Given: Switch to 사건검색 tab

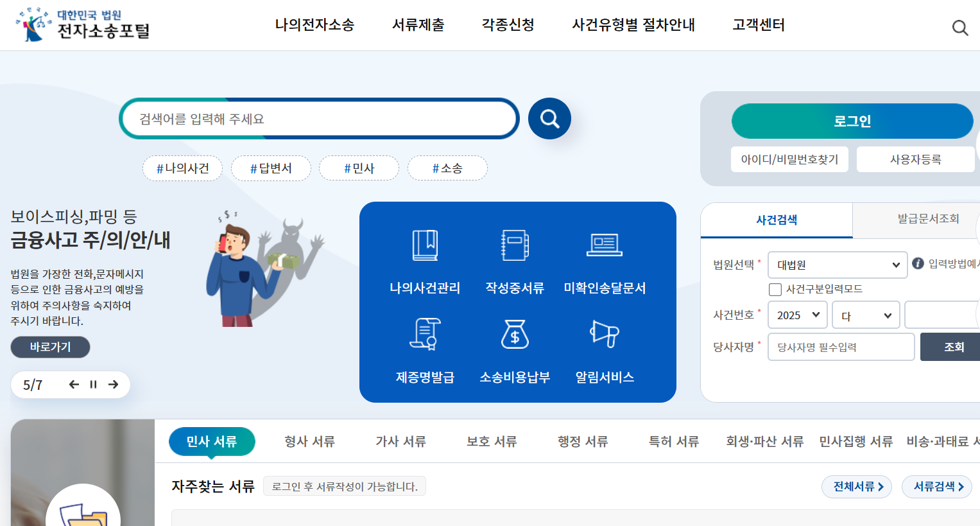Looking at the screenshot, I should coord(777,220).
